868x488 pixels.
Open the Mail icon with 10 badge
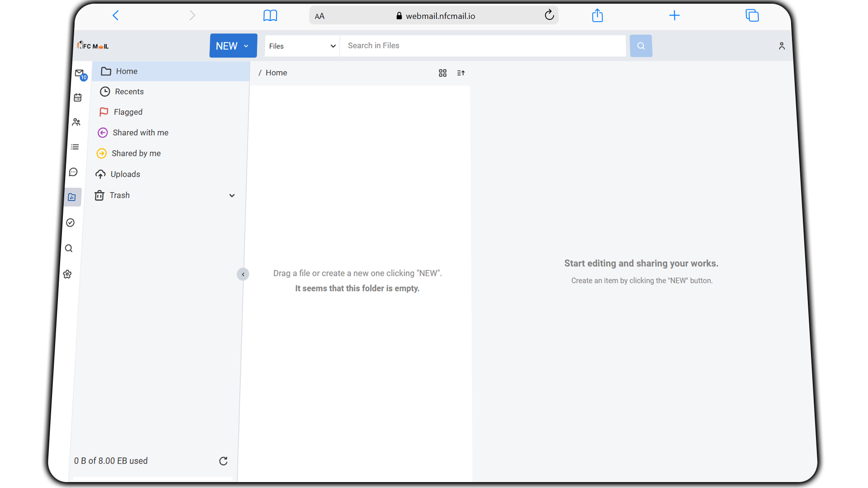(x=80, y=74)
